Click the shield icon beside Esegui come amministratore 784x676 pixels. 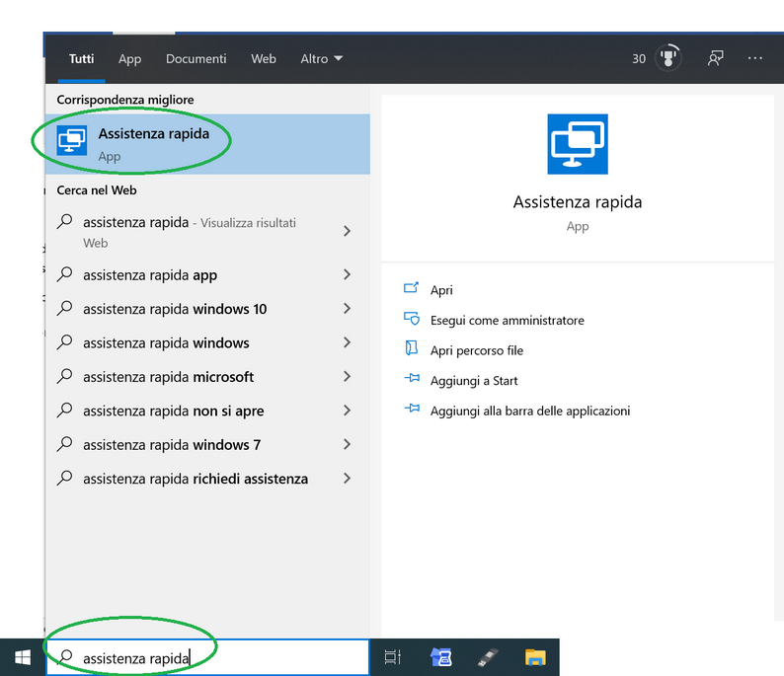pyautogui.click(x=411, y=319)
